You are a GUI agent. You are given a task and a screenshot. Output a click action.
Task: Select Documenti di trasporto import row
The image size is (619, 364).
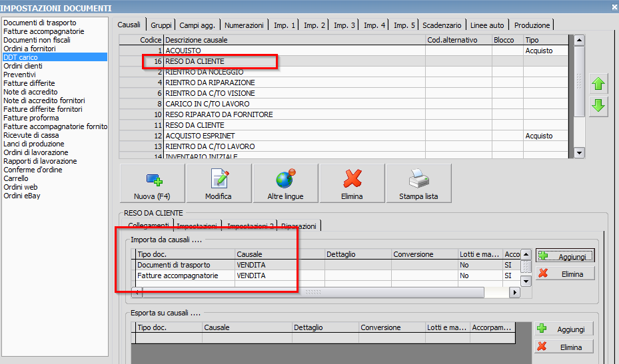click(x=326, y=265)
